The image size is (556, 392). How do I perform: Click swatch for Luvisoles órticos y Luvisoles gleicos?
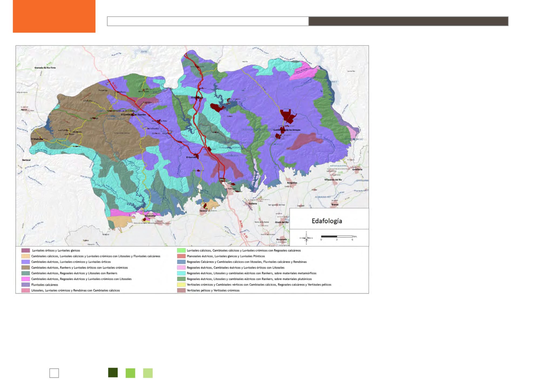coord(26,250)
